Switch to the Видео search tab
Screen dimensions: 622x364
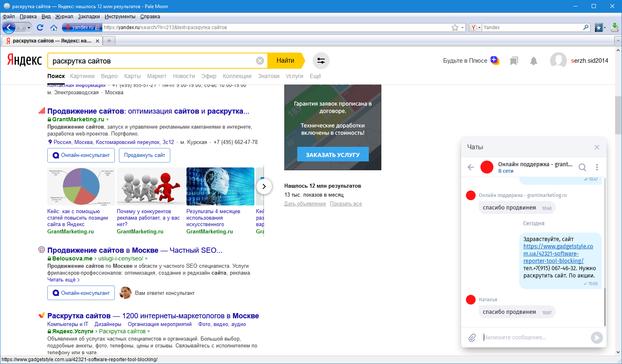point(109,76)
